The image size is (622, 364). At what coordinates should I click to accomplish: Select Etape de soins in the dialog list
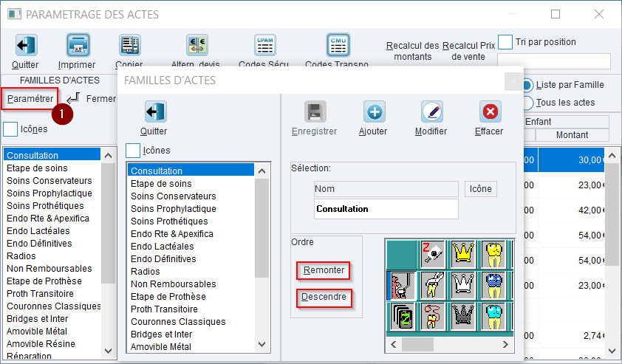[x=191, y=184]
